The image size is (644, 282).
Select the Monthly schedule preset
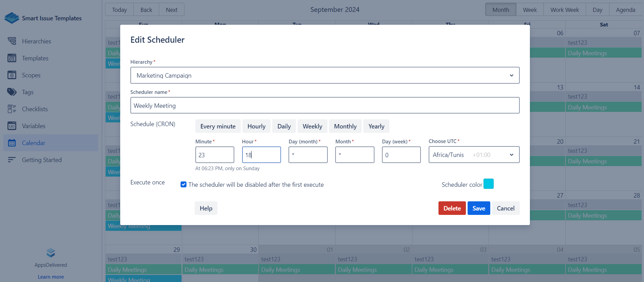pos(345,126)
